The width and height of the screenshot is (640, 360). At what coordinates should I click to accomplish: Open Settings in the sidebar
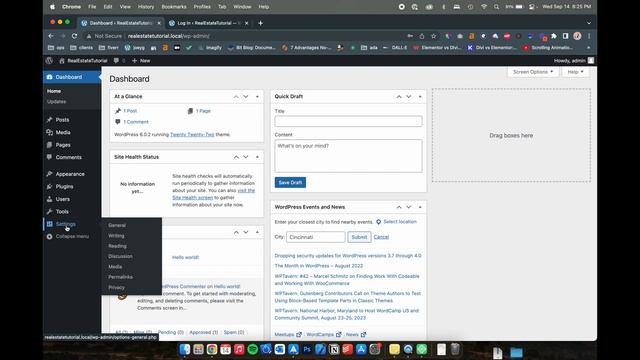point(65,224)
